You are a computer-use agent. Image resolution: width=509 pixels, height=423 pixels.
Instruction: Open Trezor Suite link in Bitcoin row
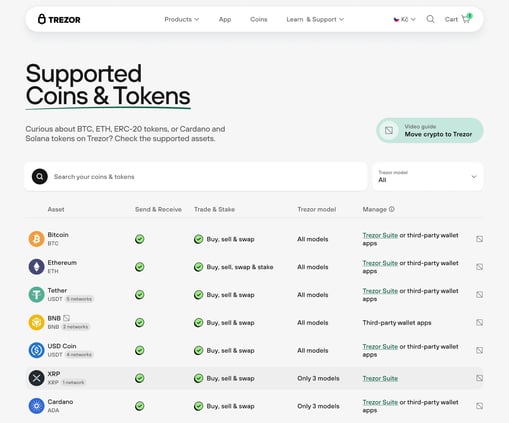click(x=380, y=235)
